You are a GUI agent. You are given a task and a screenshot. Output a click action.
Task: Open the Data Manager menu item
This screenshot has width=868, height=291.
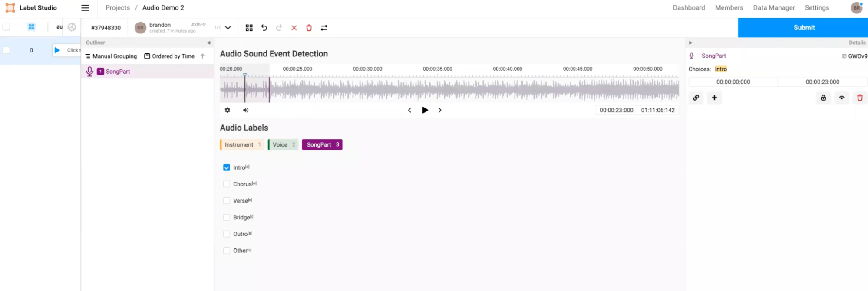click(774, 8)
